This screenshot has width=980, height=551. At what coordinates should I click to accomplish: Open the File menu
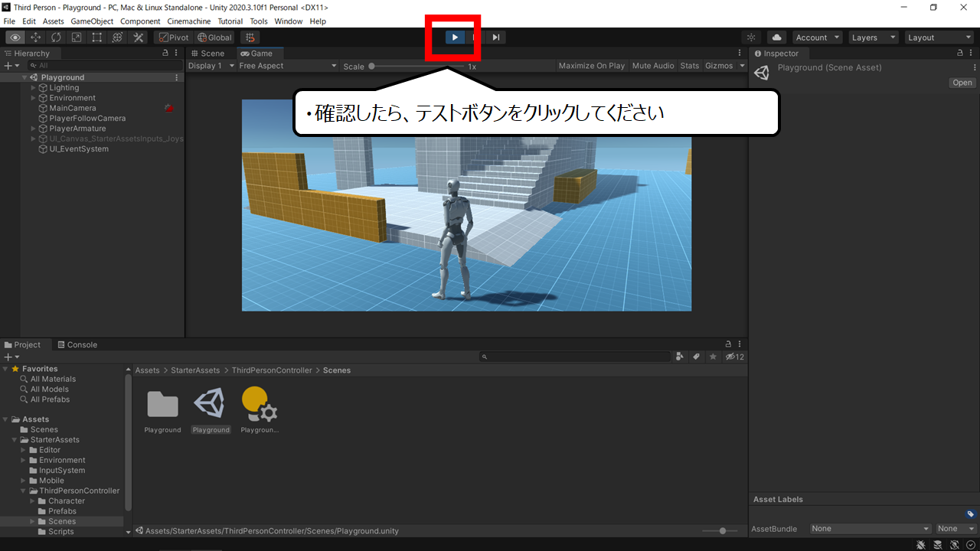click(x=9, y=21)
